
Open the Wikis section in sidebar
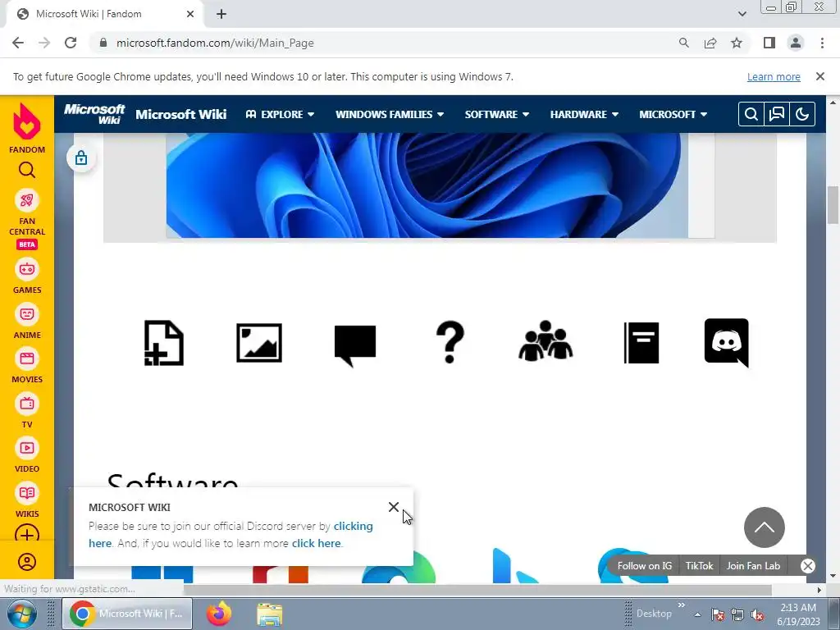27,500
